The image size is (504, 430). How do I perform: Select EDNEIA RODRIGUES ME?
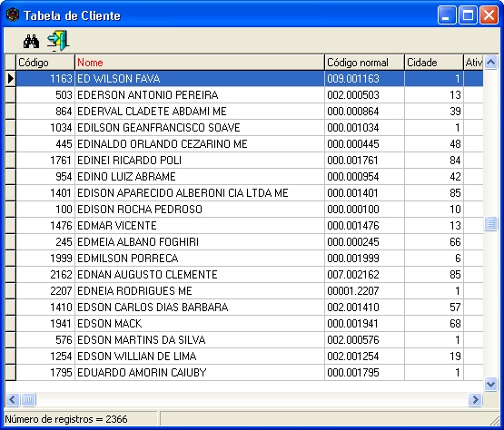tap(200, 291)
